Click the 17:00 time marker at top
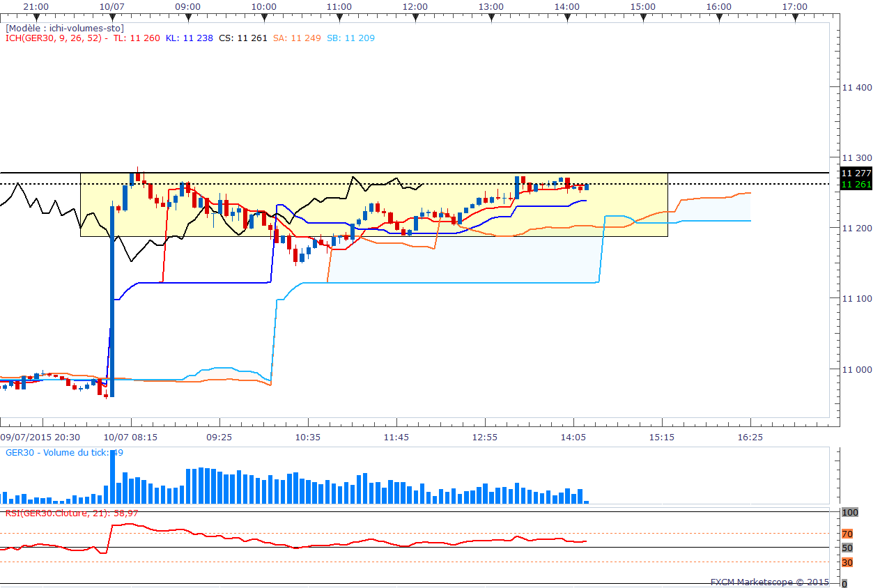Screen dimensions: 880x588 click(x=795, y=6)
